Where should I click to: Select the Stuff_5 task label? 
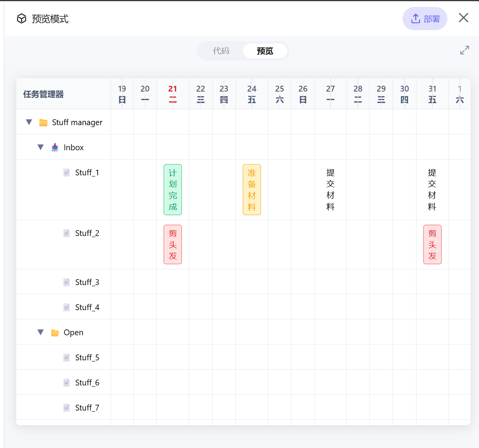[x=87, y=358]
